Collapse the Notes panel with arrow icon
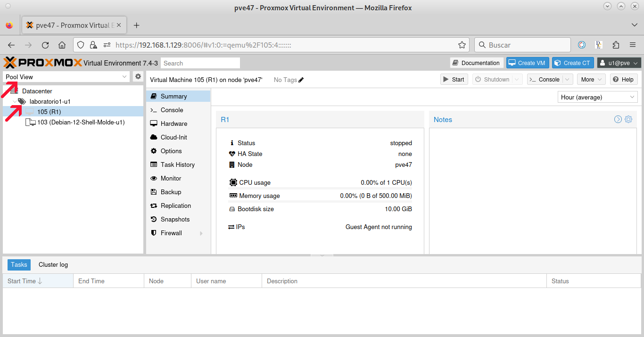This screenshot has height=337, width=644. coord(618,119)
